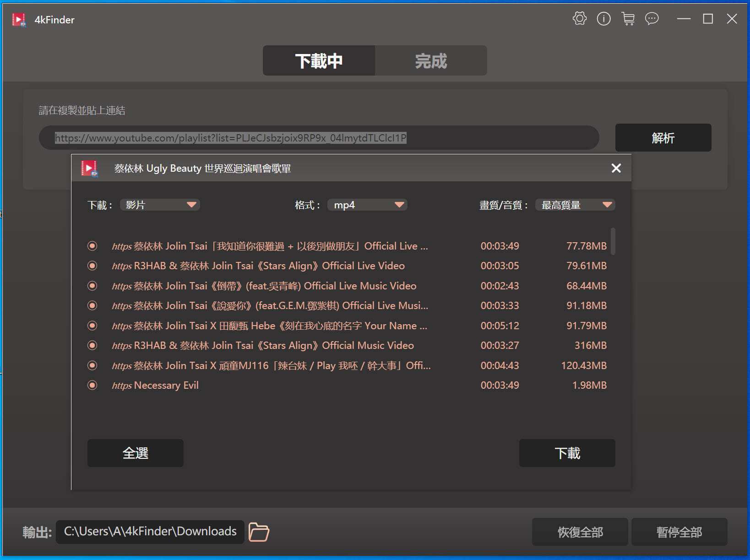The height and width of the screenshot is (560, 750).
Task: Click the 暫停全部 button
Action: [679, 532]
